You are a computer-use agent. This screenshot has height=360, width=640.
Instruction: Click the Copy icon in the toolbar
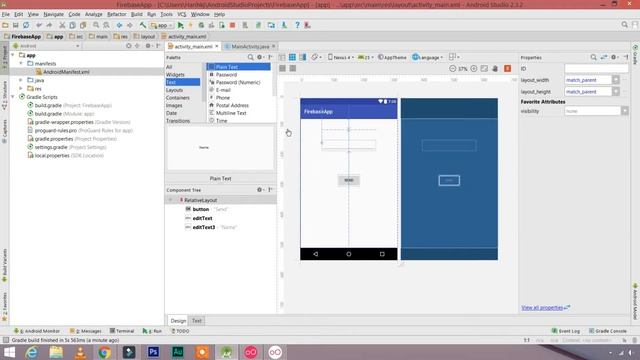pos(72,25)
